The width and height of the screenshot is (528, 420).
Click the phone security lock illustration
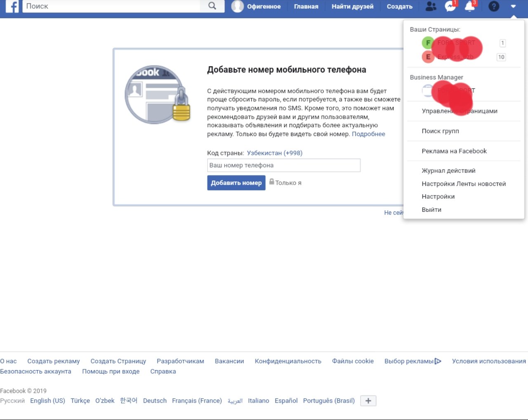(x=157, y=95)
